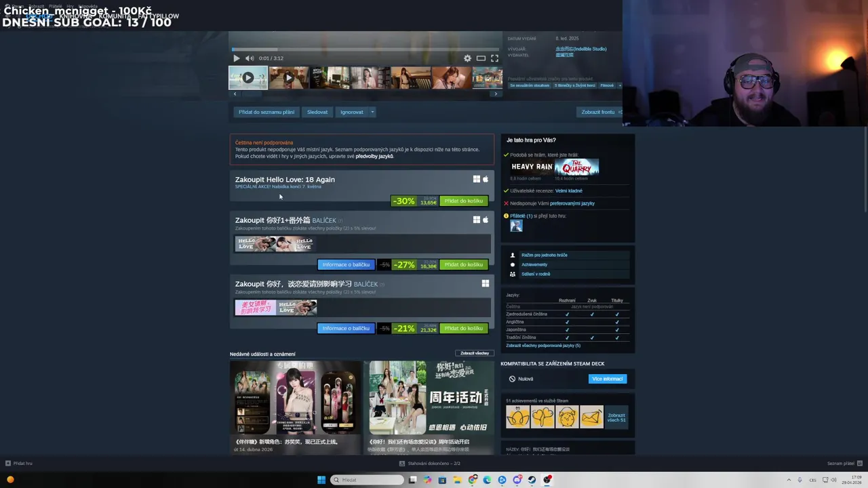Click the first achievement icon
Viewport: 868px width, 488px height.
click(518, 418)
